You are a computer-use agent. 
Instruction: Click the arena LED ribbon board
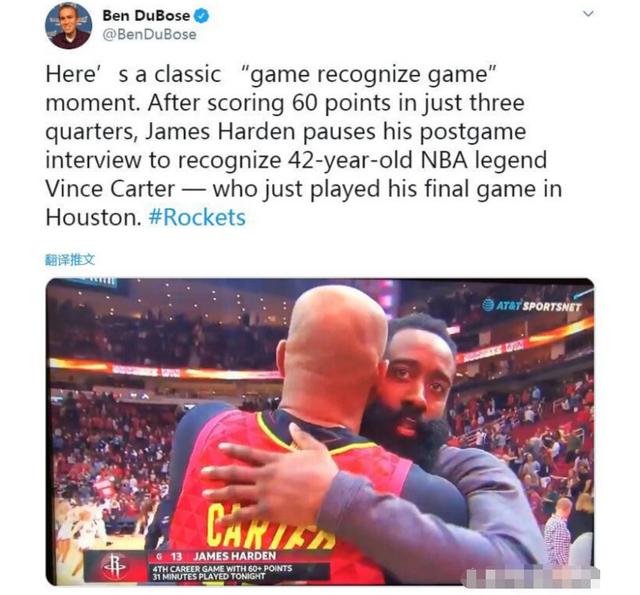(163, 369)
